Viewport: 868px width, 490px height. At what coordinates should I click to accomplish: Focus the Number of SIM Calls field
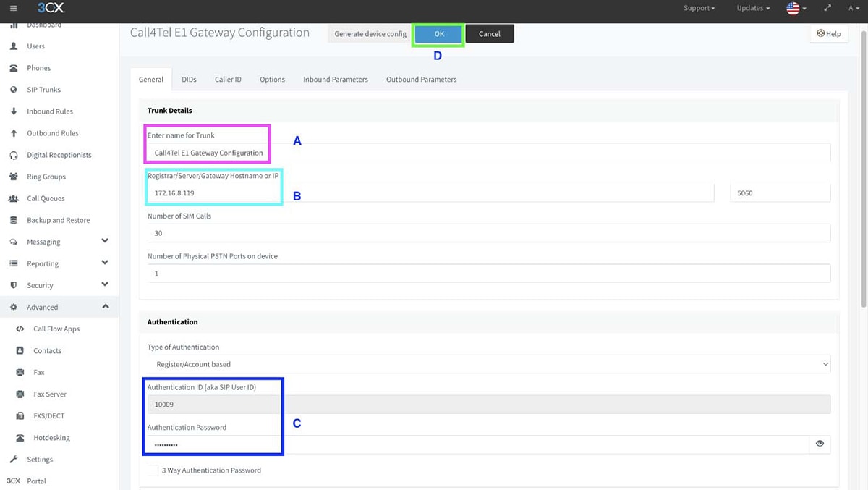pyautogui.click(x=489, y=233)
